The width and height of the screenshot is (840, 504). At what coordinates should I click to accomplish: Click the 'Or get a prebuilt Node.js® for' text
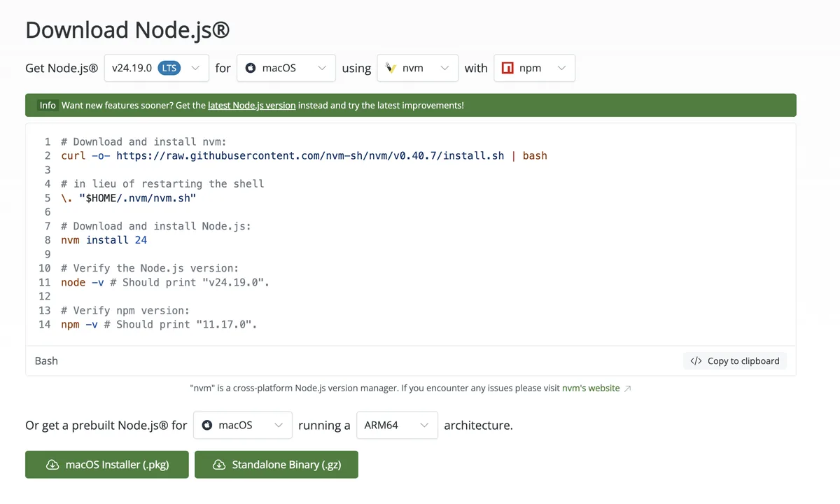[106, 425]
